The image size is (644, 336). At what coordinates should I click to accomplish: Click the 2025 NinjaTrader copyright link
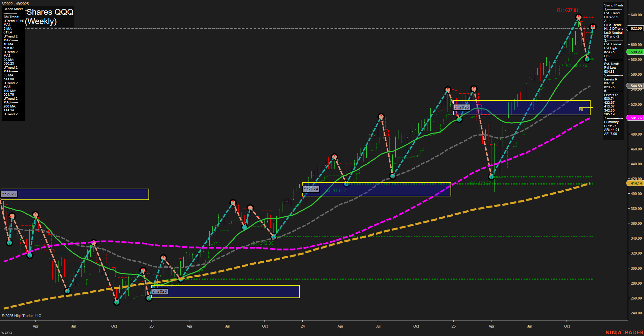pyautogui.click(x=21, y=315)
